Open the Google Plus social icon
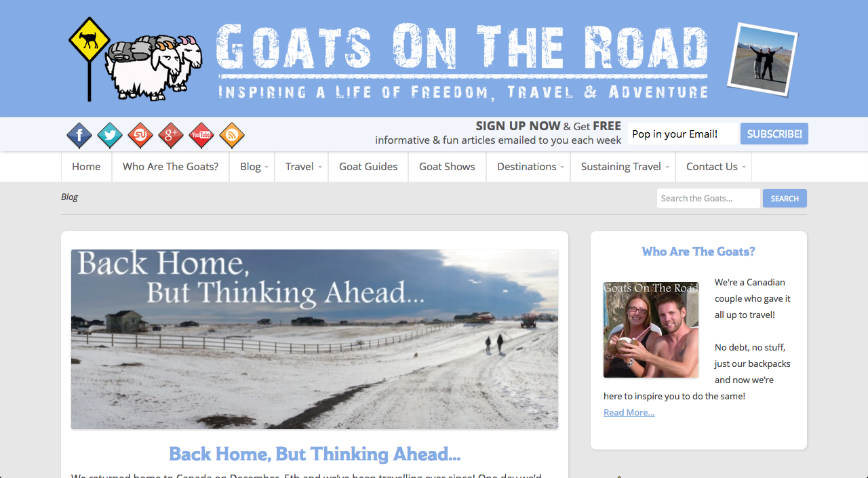 [x=171, y=136]
